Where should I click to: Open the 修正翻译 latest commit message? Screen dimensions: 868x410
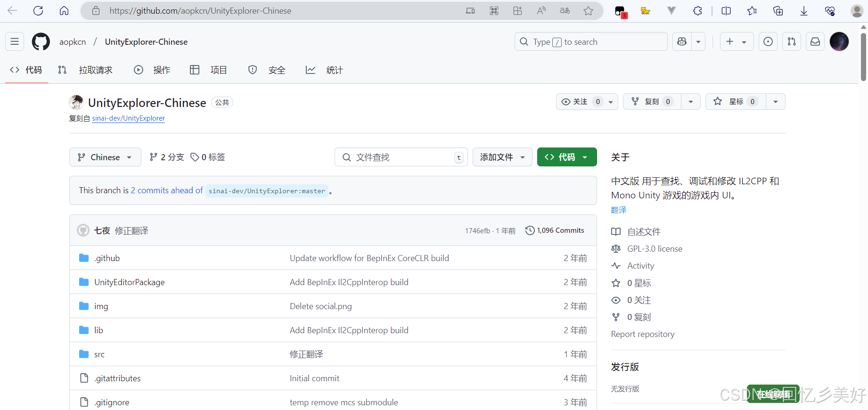(131, 230)
